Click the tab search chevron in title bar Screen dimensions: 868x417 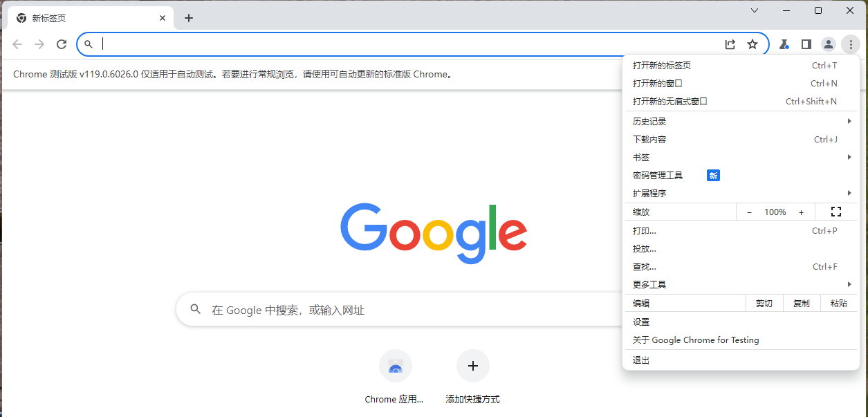[x=755, y=10]
